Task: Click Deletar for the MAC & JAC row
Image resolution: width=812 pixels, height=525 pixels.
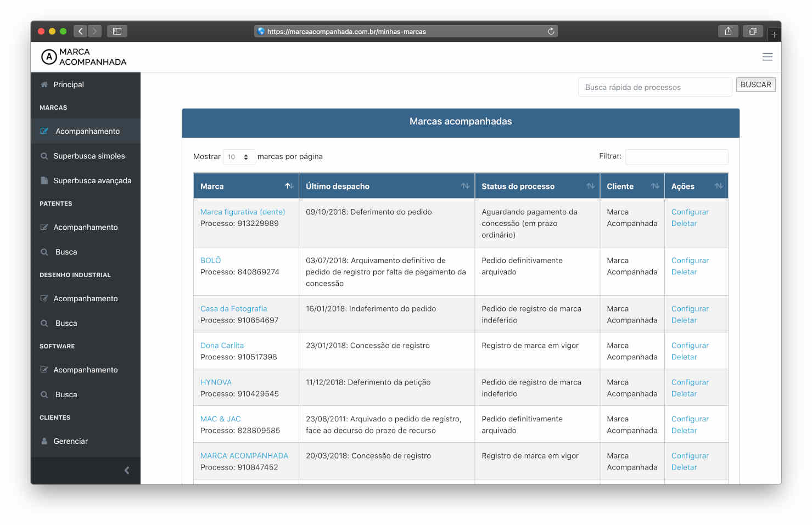Action: click(684, 430)
